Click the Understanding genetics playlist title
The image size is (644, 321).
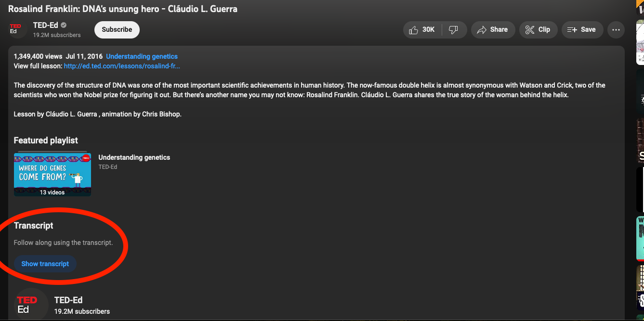(134, 157)
